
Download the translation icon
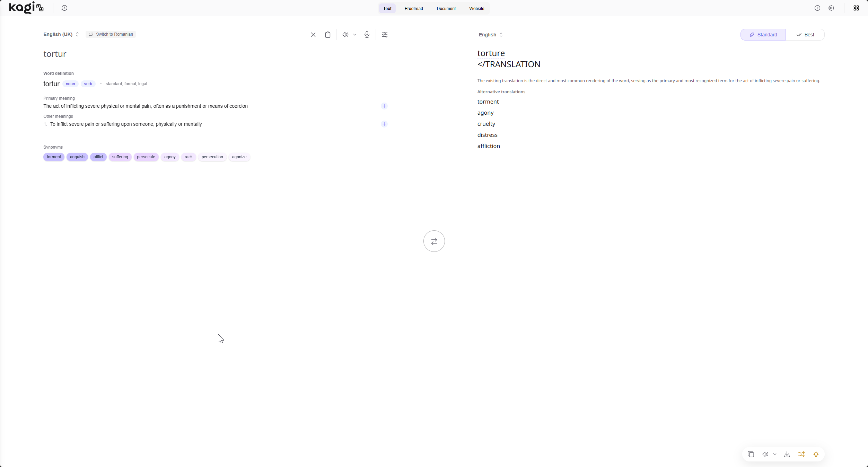coord(787,454)
